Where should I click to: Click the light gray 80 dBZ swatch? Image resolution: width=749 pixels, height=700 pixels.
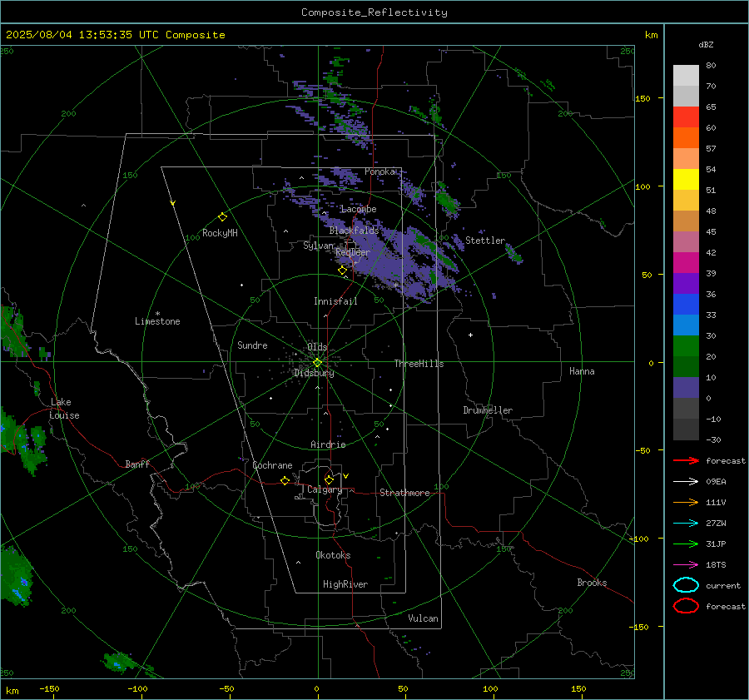686,75
